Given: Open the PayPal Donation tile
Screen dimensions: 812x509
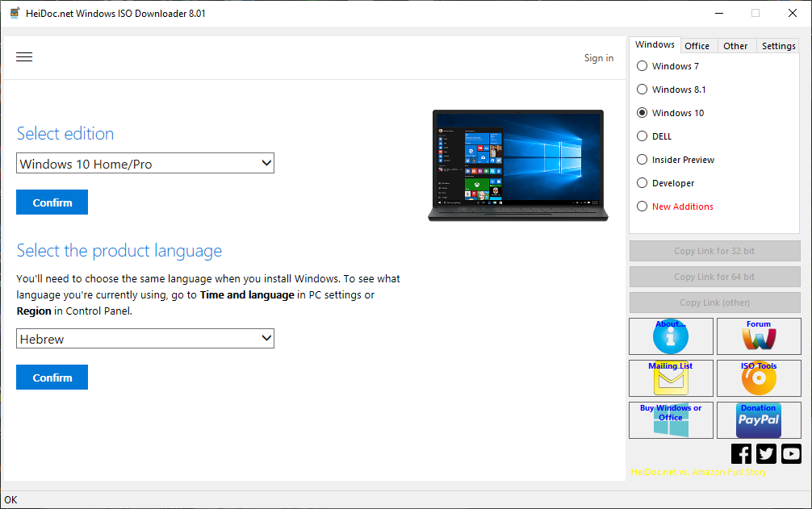Looking at the screenshot, I should point(760,420).
